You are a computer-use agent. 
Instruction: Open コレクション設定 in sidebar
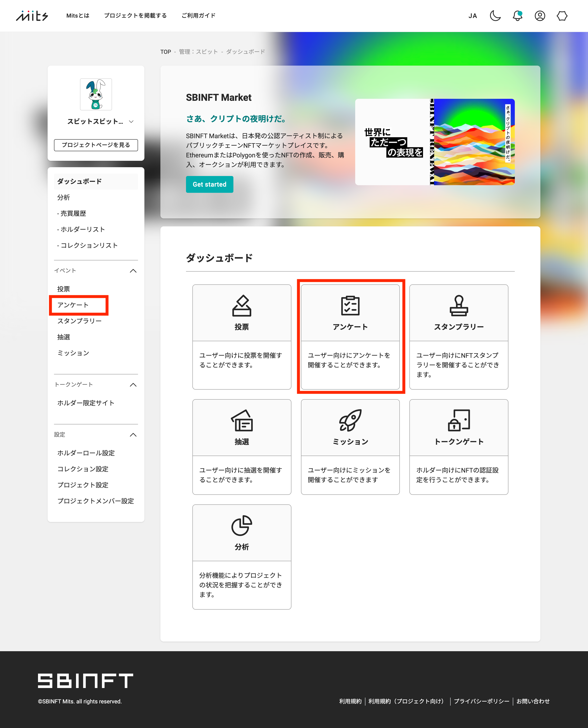click(x=83, y=469)
